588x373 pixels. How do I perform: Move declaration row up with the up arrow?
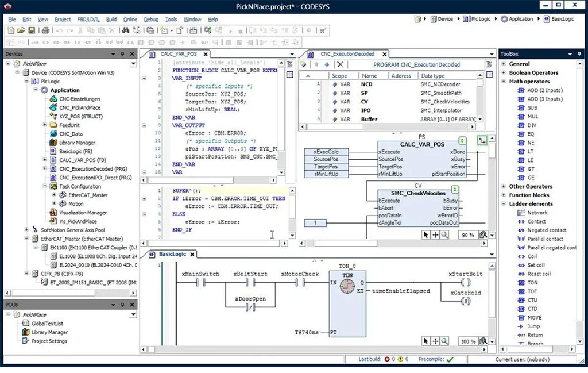[316, 64]
